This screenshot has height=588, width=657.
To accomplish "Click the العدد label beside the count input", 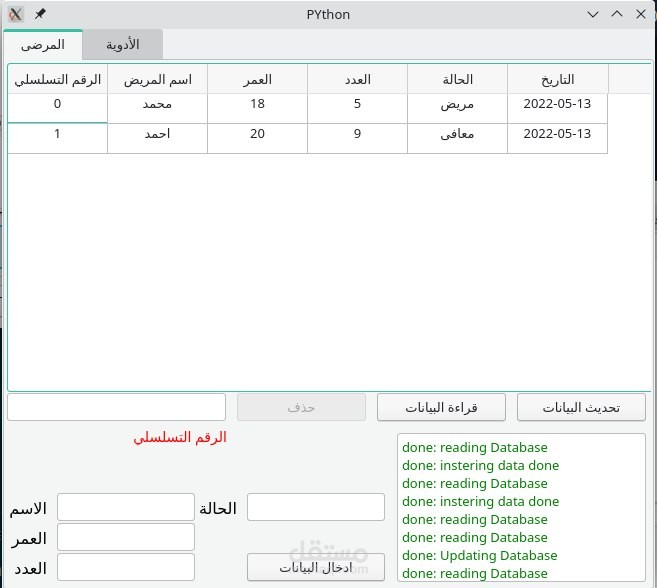I will point(31,569).
